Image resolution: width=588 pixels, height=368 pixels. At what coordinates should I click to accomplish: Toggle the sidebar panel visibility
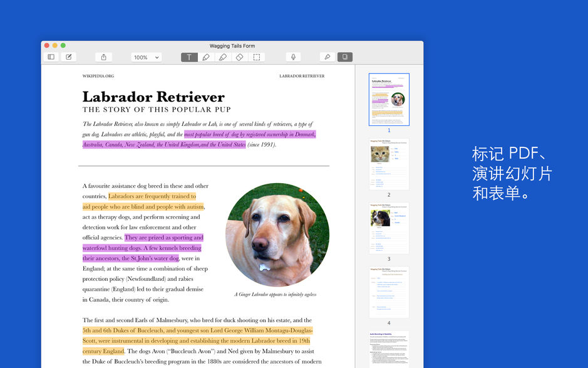pyautogui.click(x=51, y=56)
